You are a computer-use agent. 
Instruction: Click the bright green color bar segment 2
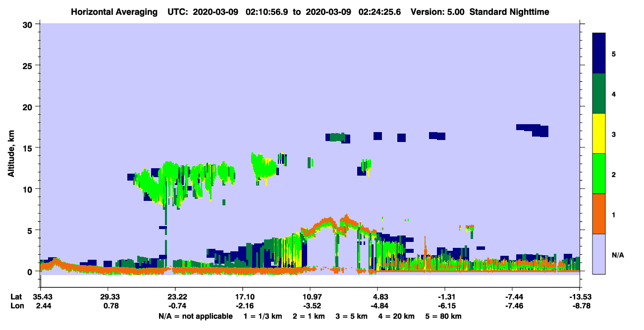(x=599, y=174)
